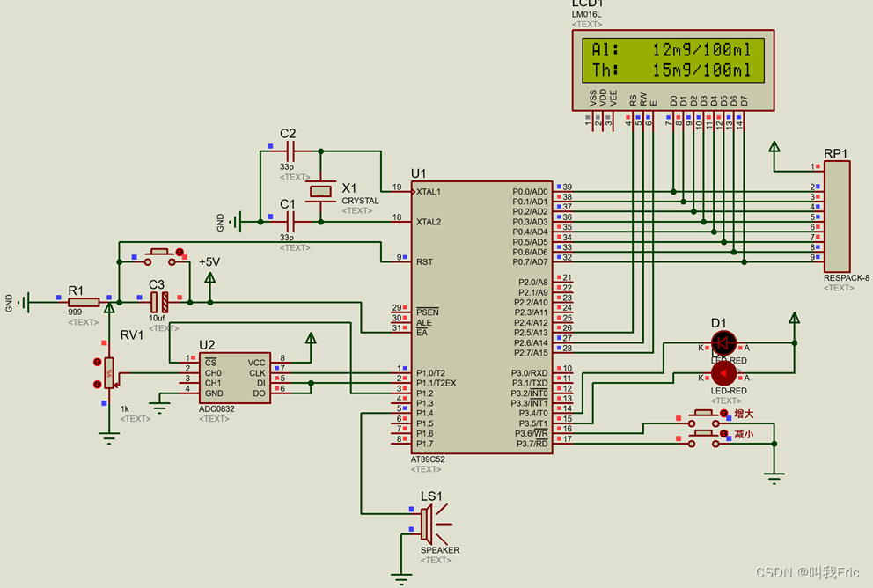The image size is (873, 588).
Task: Click the +5V text label
Action: (x=209, y=261)
